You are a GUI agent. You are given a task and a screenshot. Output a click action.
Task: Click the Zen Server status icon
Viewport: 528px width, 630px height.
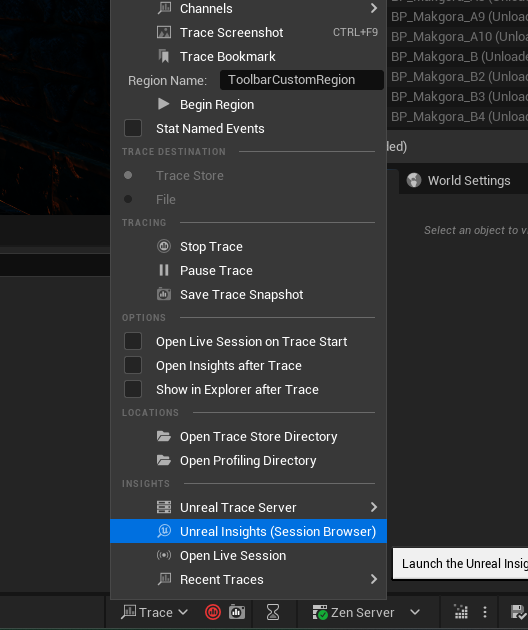320,612
